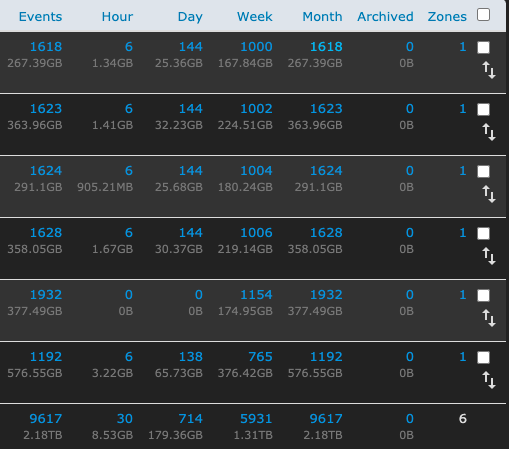509x449 pixels.
Task: Check the box for the 1932 events row
Action: (x=483, y=295)
